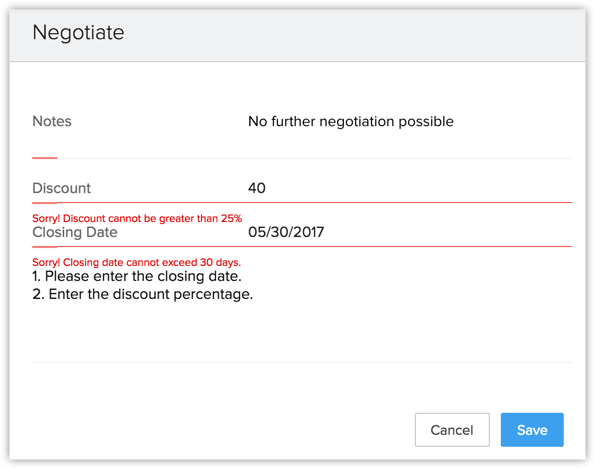595x469 pixels.
Task: Select the separator line above Cancel button
Action: (302, 362)
